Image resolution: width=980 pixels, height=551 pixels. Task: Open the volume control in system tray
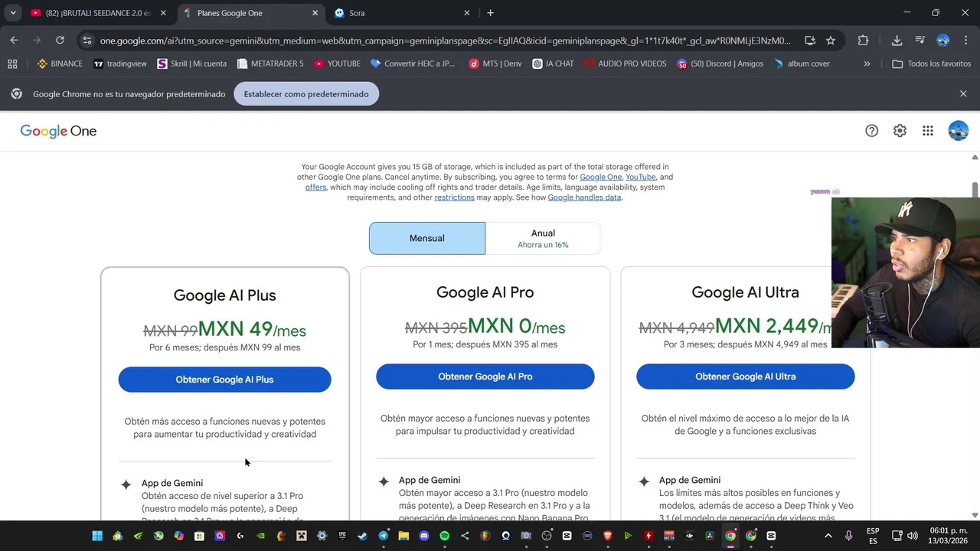(913, 536)
